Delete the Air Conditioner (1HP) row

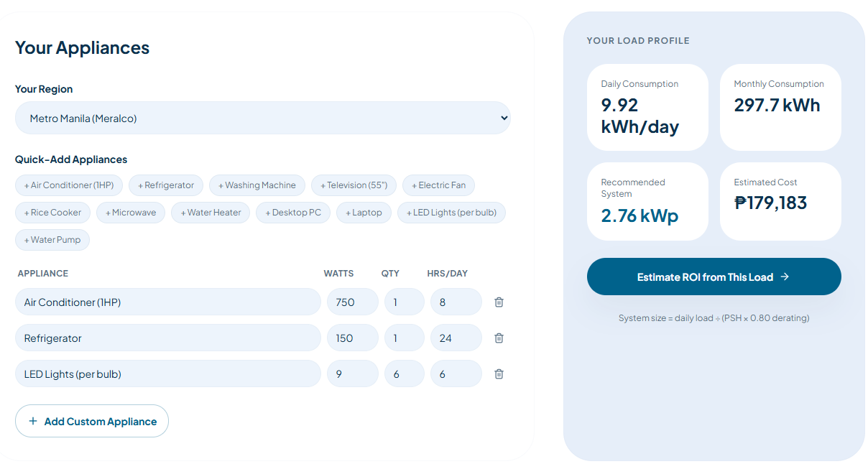point(499,302)
